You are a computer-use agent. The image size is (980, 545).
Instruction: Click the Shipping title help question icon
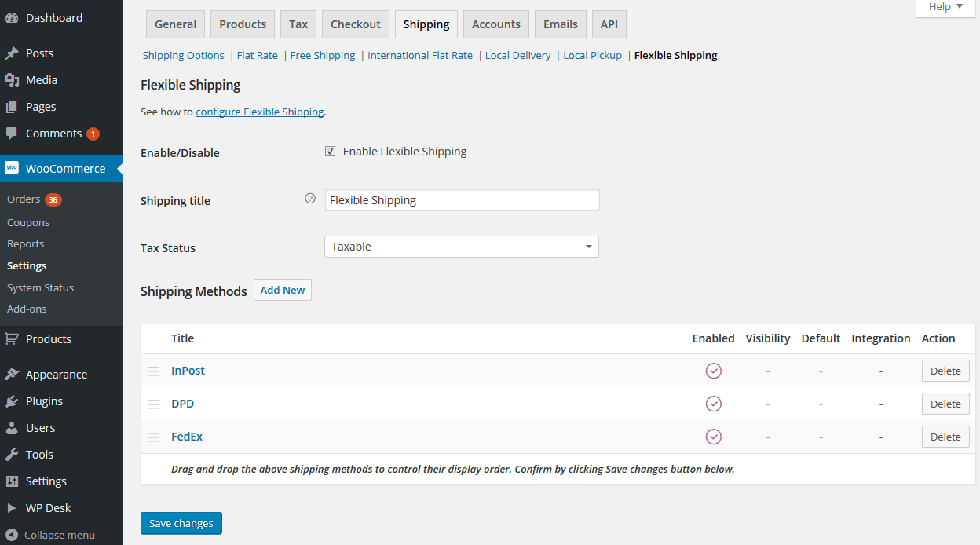[309, 199]
